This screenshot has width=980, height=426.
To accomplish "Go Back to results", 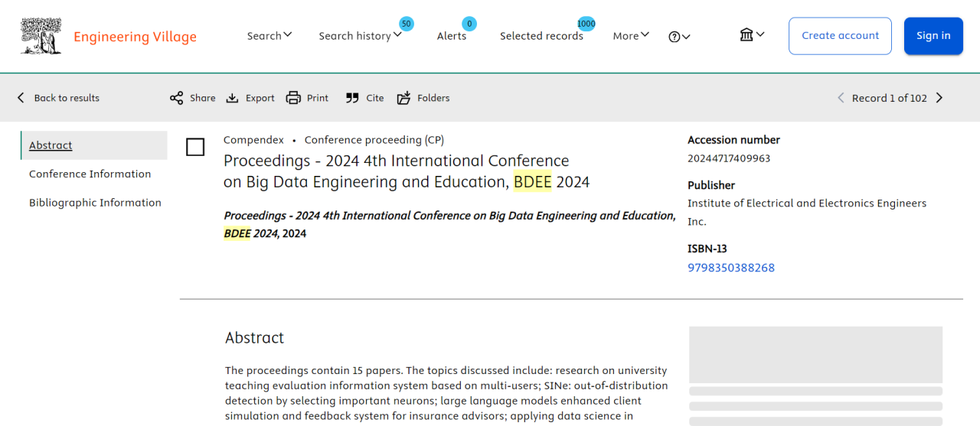I will point(58,98).
